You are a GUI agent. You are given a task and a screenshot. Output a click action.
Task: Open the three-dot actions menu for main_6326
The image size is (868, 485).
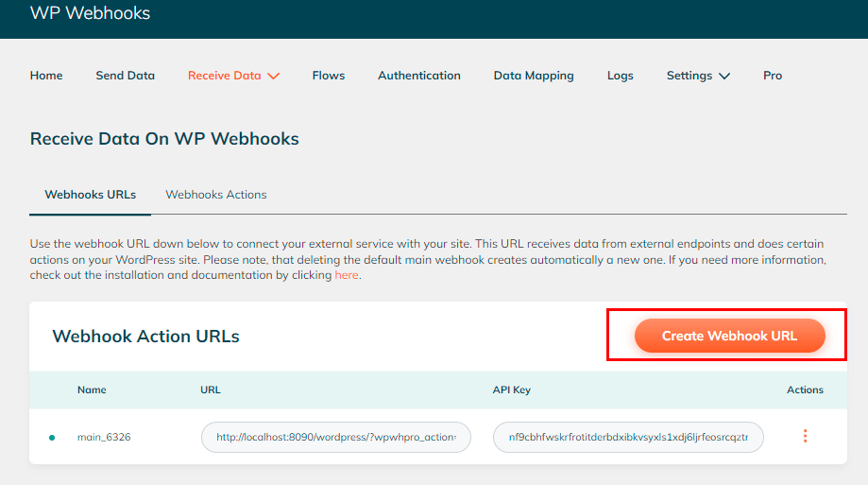(805, 436)
